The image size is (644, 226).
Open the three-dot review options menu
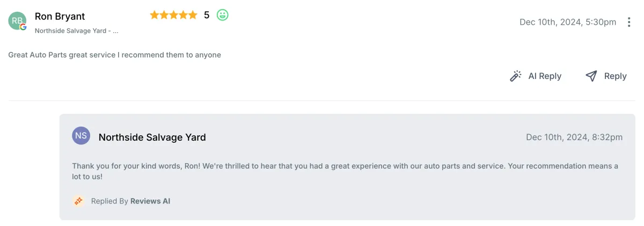coord(629,22)
